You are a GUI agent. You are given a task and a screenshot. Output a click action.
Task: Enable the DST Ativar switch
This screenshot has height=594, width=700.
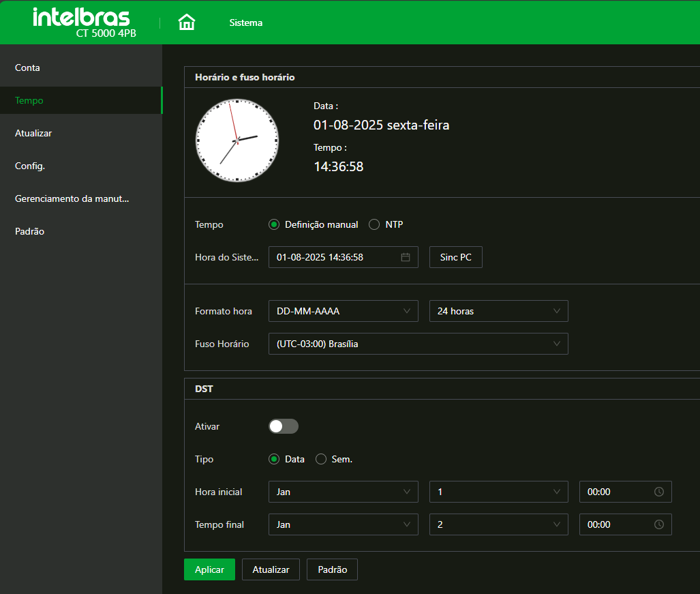(284, 426)
